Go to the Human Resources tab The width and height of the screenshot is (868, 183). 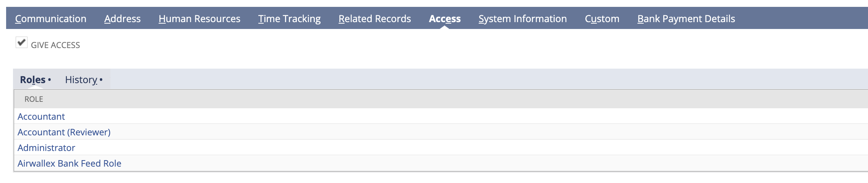click(x=199, y=19)
